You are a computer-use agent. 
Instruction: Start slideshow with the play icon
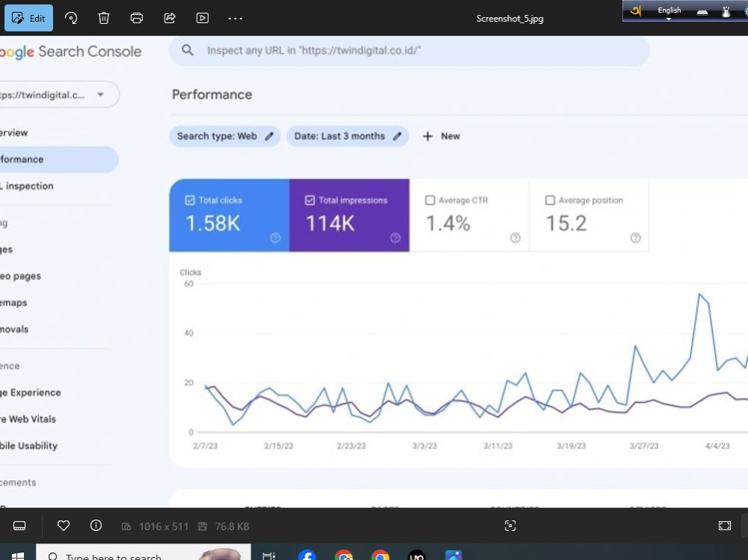pos(202,18)
